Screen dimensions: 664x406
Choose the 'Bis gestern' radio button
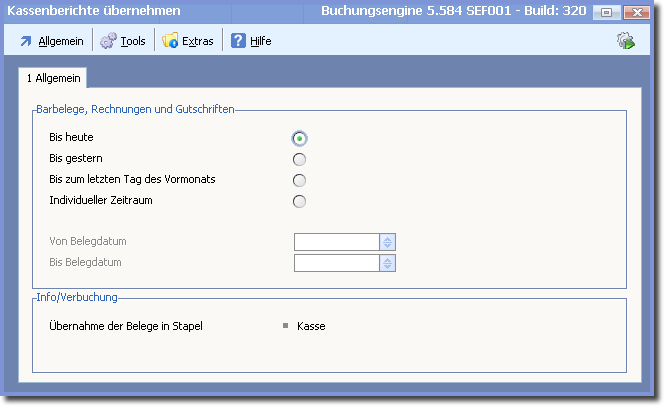click(299, 159)
